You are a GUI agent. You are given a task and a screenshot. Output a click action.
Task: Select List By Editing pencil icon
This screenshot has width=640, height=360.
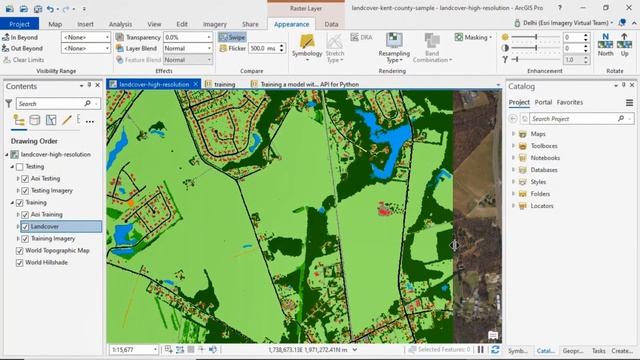pos(67,120)
